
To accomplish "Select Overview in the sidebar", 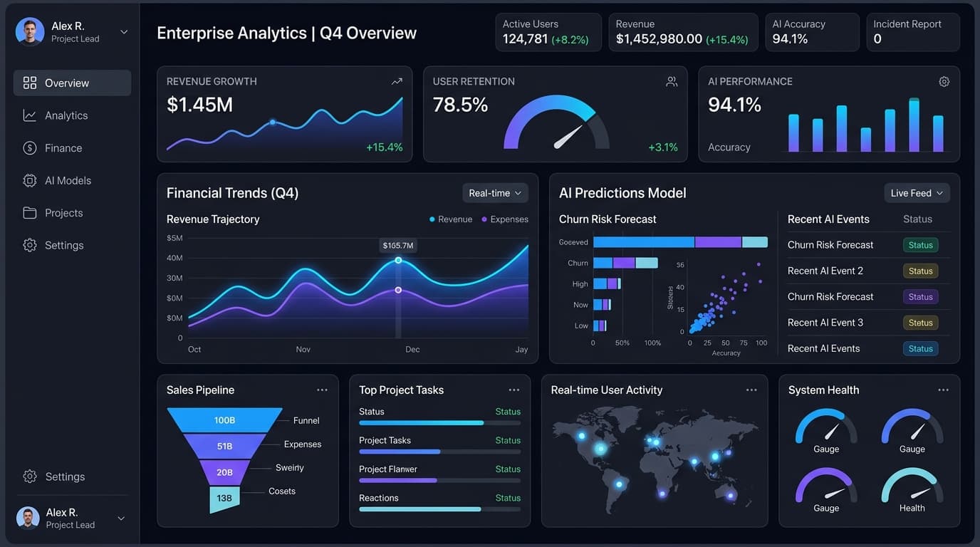I will point(72,83).
